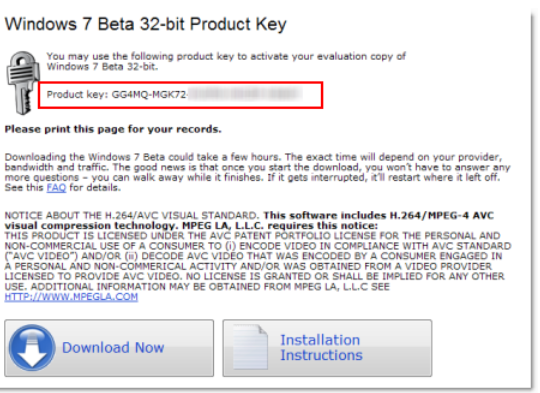Select the GG4MQ-MGK72 product key text
Screen dimensions: 540x393
click(x=149, y=94)
